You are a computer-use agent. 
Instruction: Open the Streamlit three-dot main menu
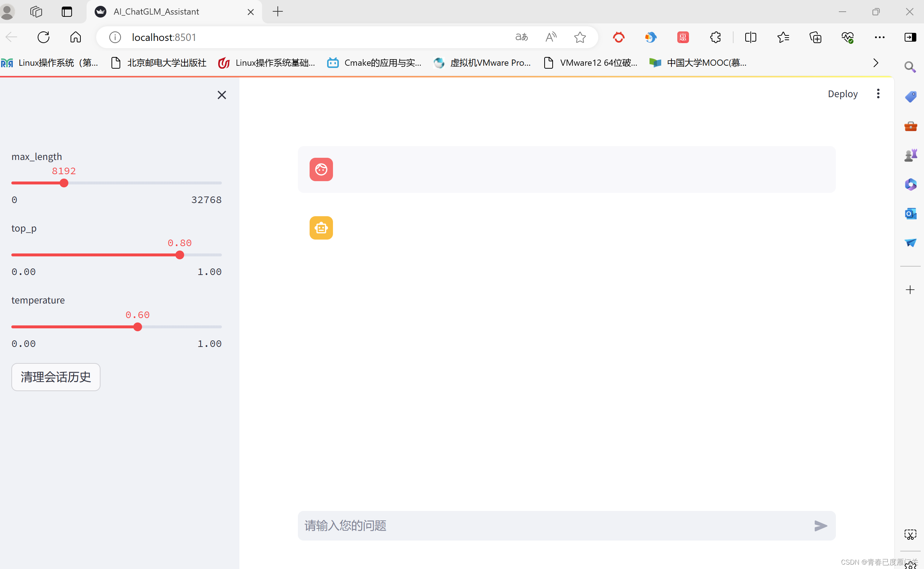[878, 94]
